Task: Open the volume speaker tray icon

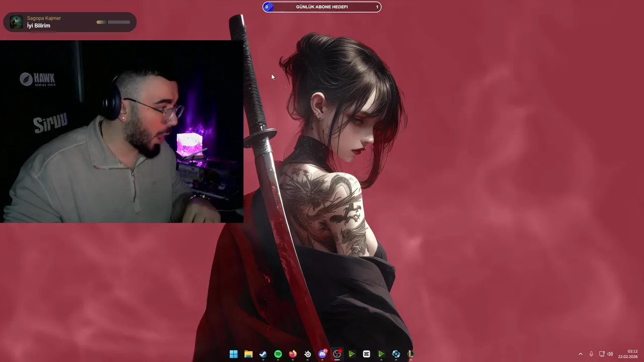Action: (x=610, y=354)
